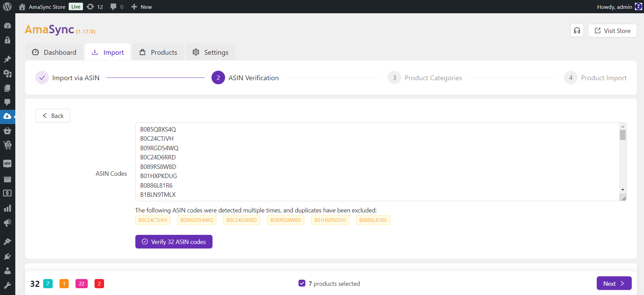The height and width of the screenshot is (295, 644).
Task: Click the textarea scroll up arrow
Action: [x=623, y=126]
